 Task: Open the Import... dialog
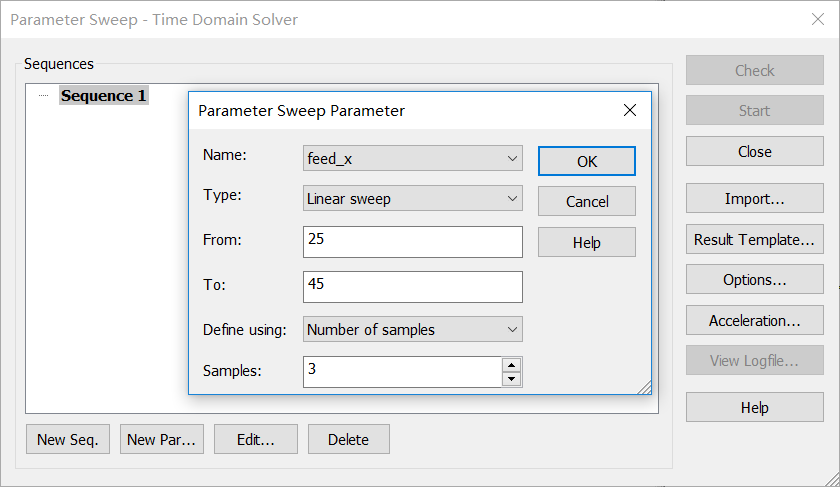click(754, 199)
